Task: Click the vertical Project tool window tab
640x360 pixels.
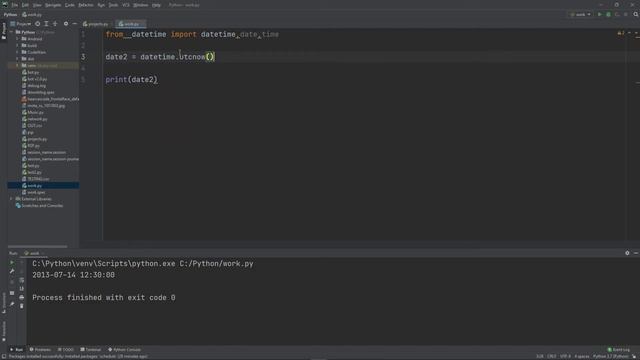Action: tap(4, 31)
